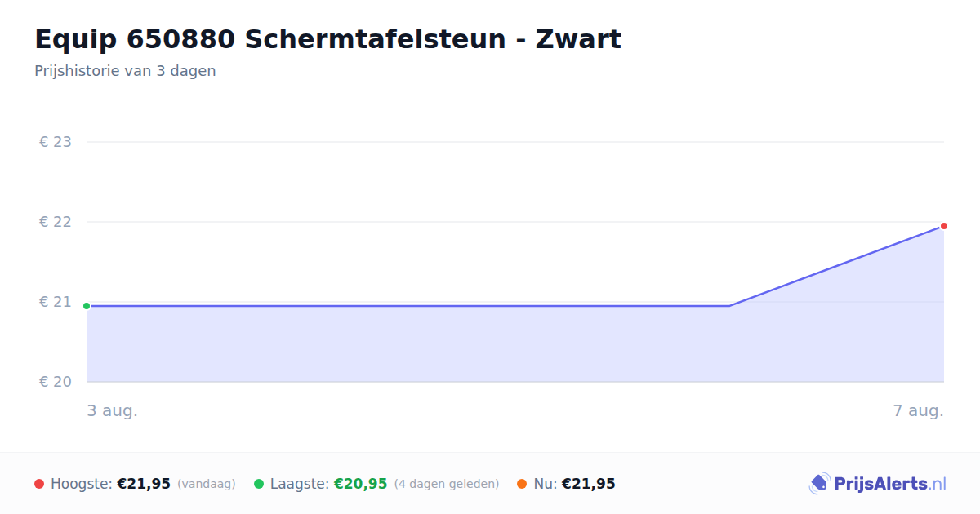Click the 7 aug. date label
Image resolution: width=980 pixels, height=514 pixels.
(918, 410)
